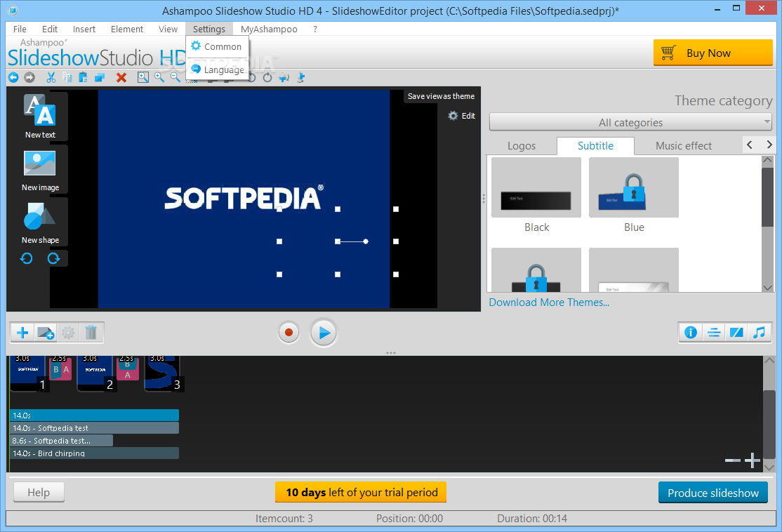Open the transitions panel icon
782x532 pixels.
[x=736, y=333]
